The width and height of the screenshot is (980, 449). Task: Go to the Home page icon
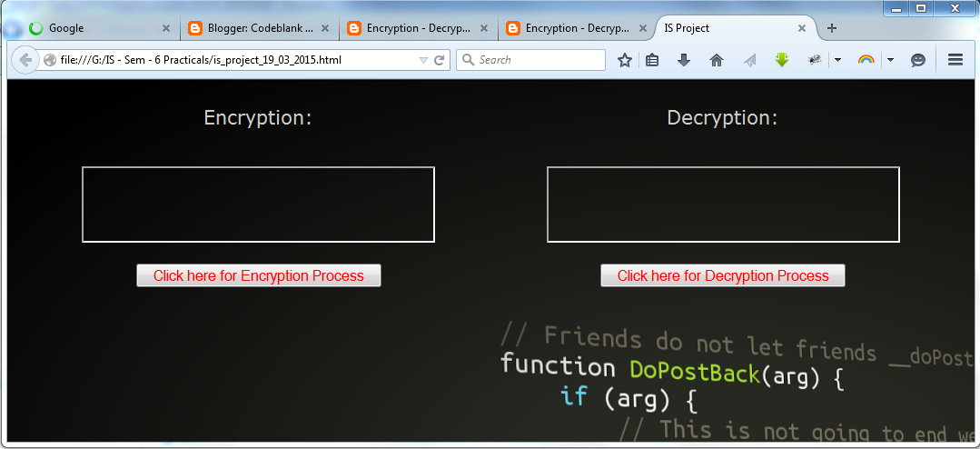[x=717, y=60]
